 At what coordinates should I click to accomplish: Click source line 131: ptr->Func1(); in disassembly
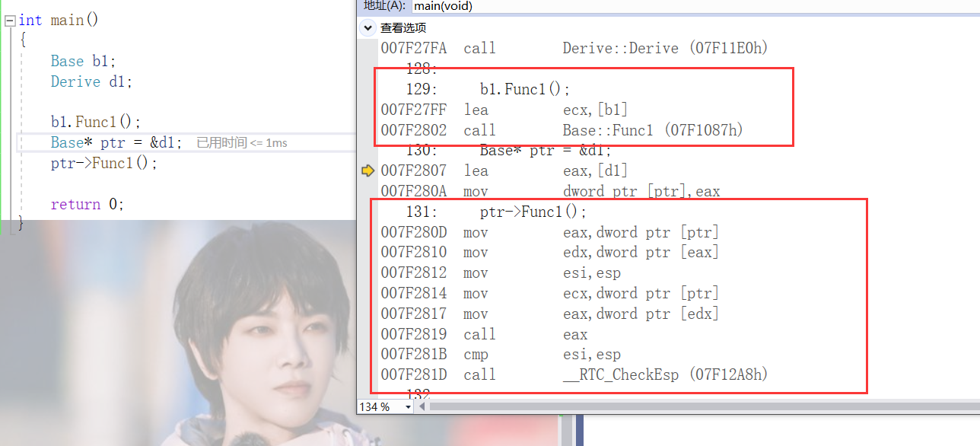pos(496,212)
